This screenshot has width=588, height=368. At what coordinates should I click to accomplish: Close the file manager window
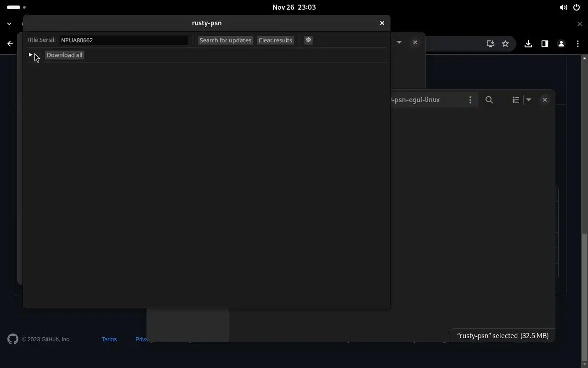544,100
